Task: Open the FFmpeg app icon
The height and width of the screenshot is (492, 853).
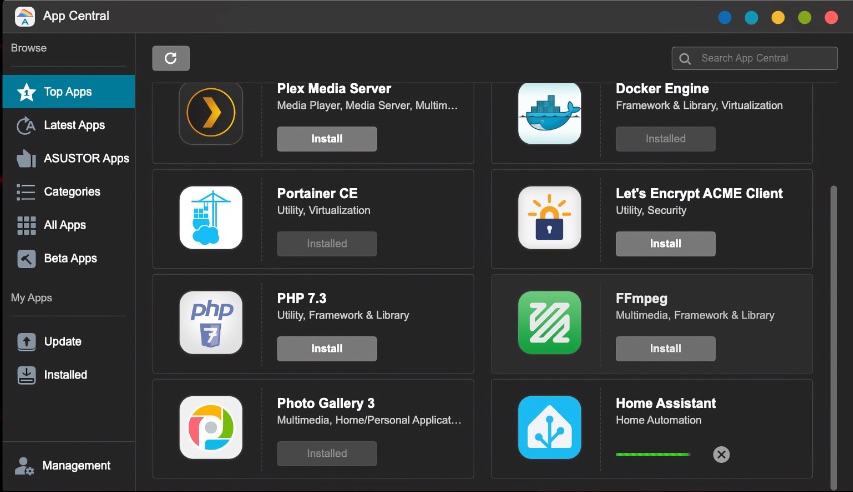Action: click(549, 323)
